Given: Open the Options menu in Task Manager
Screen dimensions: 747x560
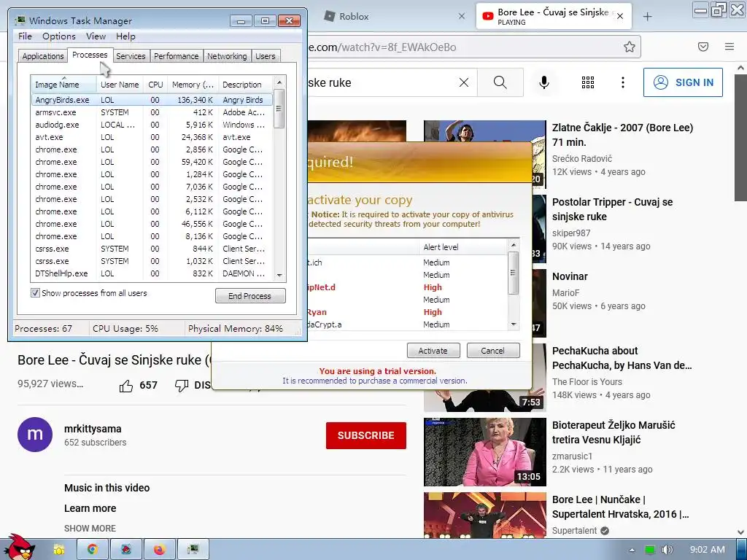Looking at the screenshot, I should click(58, 36).
